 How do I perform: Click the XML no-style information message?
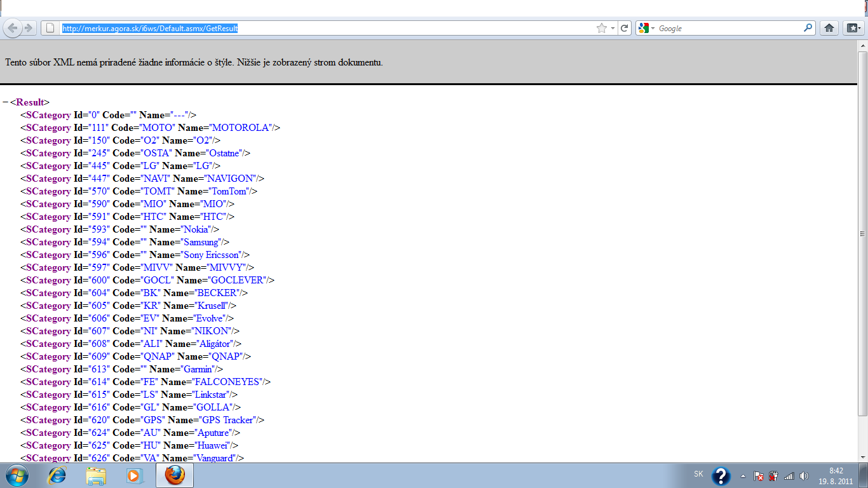pyautogui.click(x=194, y=62)
